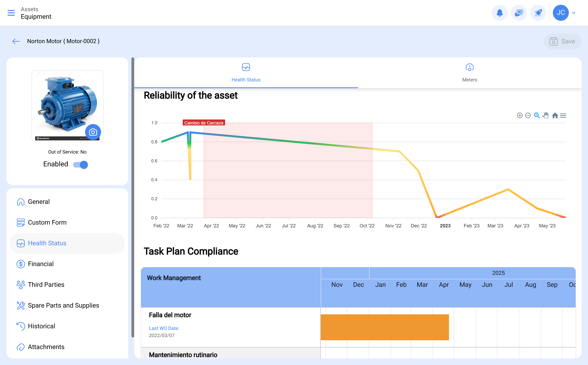The height and width of the screenshot is (365, 588).
Task: Open the chat assistant icon
Action: point(519,13)
